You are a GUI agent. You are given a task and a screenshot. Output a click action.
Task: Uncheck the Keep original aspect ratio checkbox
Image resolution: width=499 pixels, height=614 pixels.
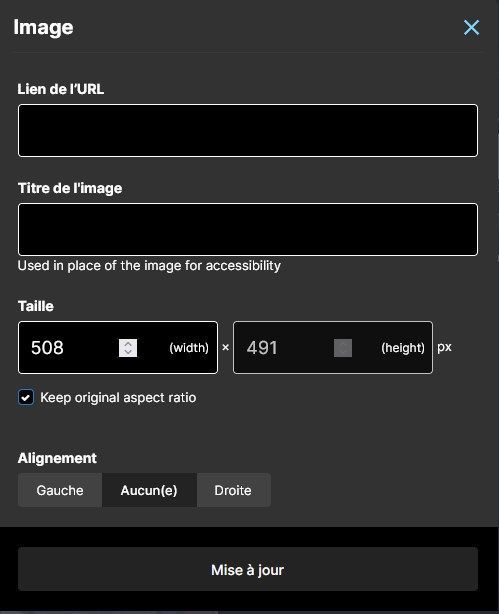[x=26, y=398]
